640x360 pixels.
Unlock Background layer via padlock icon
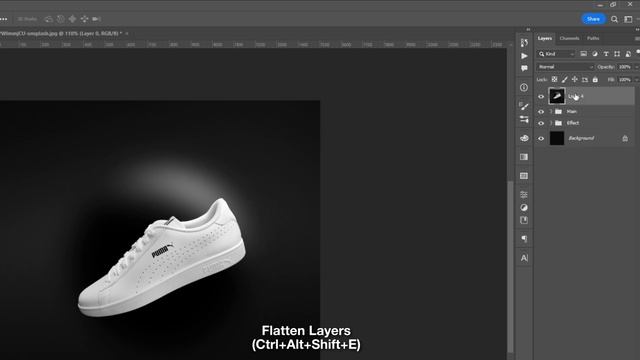[x=625, y=138]
